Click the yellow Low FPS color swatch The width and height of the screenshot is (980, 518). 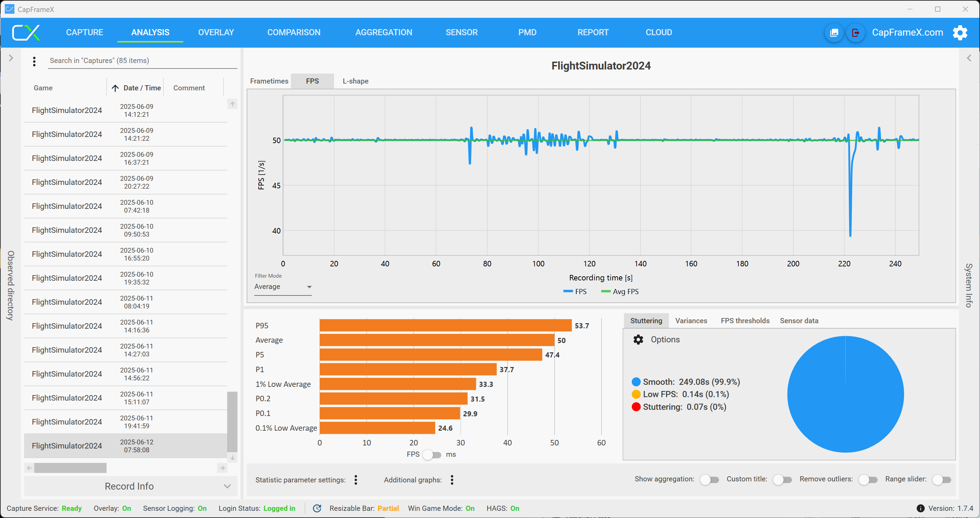click(x=636, y=394)
